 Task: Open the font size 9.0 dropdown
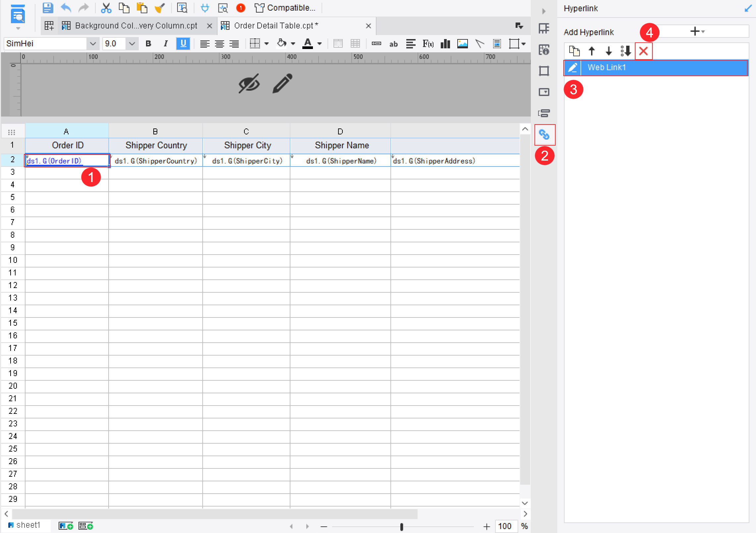pos(132,44)
